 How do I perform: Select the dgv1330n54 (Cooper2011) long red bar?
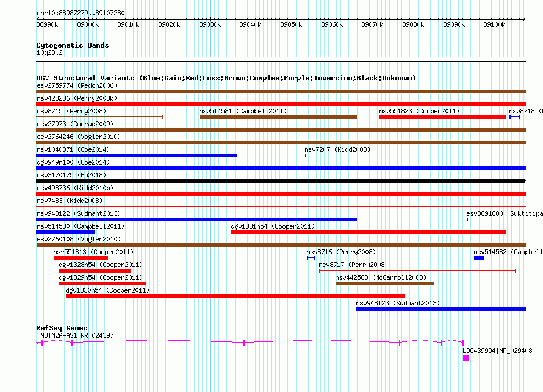[236, 296]
